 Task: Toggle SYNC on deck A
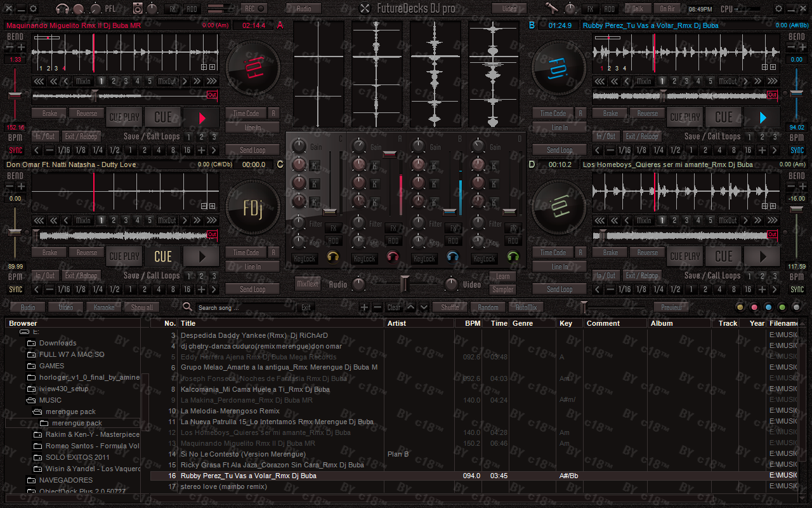pos(15,150)
